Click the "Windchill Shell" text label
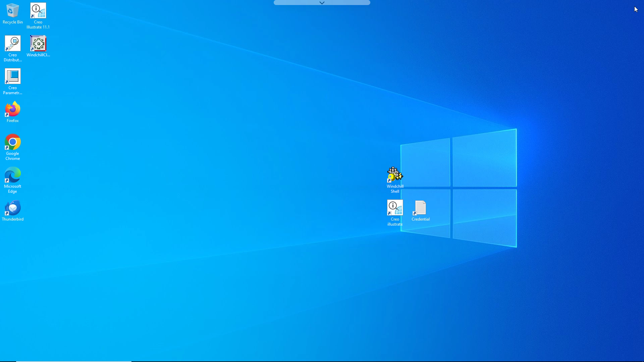The height and width of the screenshot is (362, 644). [x=395, y=189]
